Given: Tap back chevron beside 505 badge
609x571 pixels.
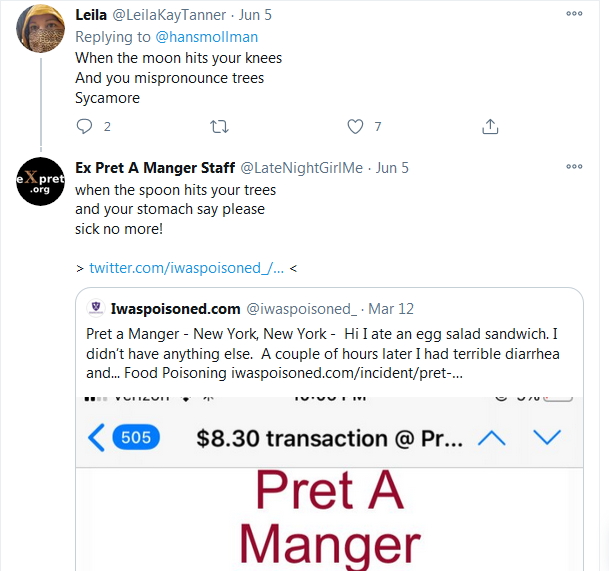Looking at the screenshot, I should click(96, 438).
